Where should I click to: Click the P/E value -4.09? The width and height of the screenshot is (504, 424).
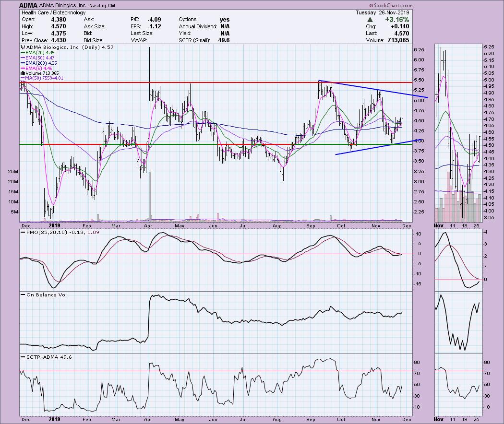pyautogui.click(x=154, y=20)
